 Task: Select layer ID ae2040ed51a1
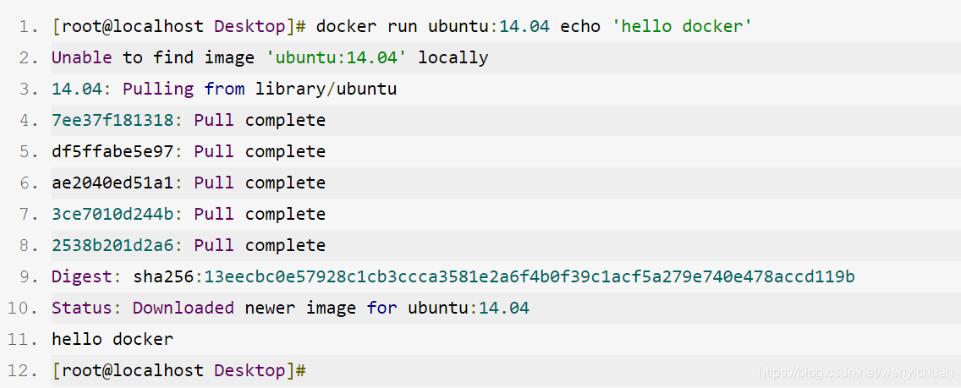click(x=113, y=183)
